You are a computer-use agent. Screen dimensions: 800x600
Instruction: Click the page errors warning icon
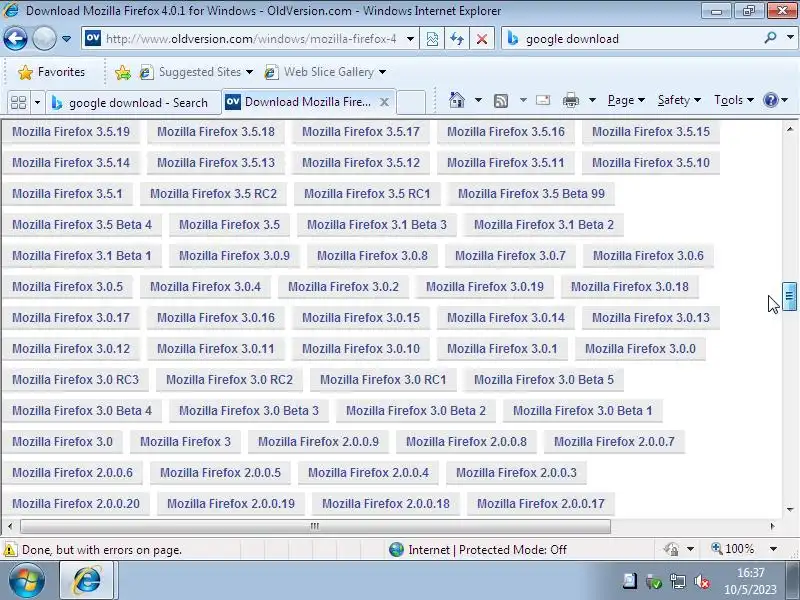coord(10,549)
